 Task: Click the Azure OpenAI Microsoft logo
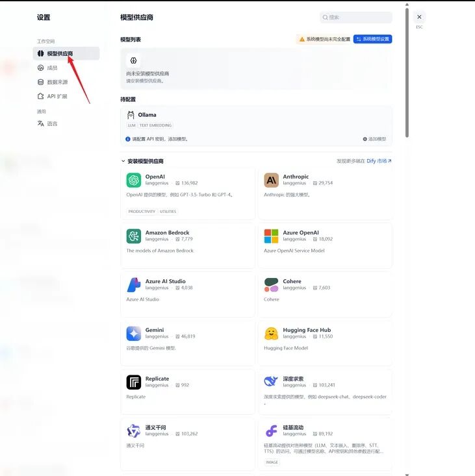pos(271,236)
